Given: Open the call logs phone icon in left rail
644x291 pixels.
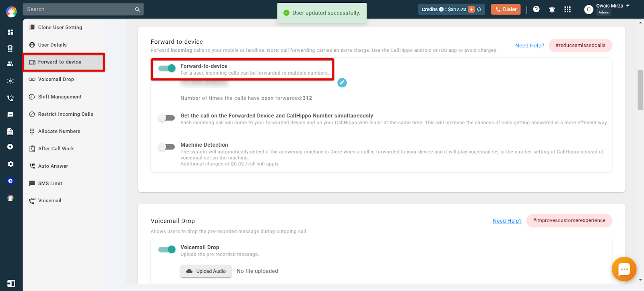Looking at the screenshot, I should [10, 98].
